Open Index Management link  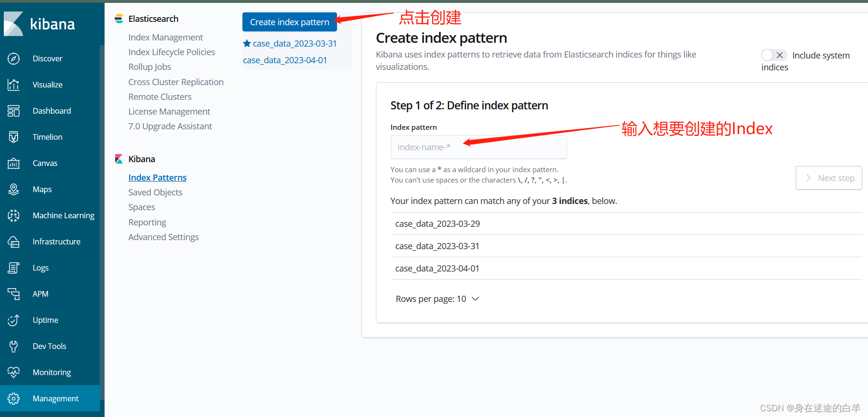coord(165,37)
